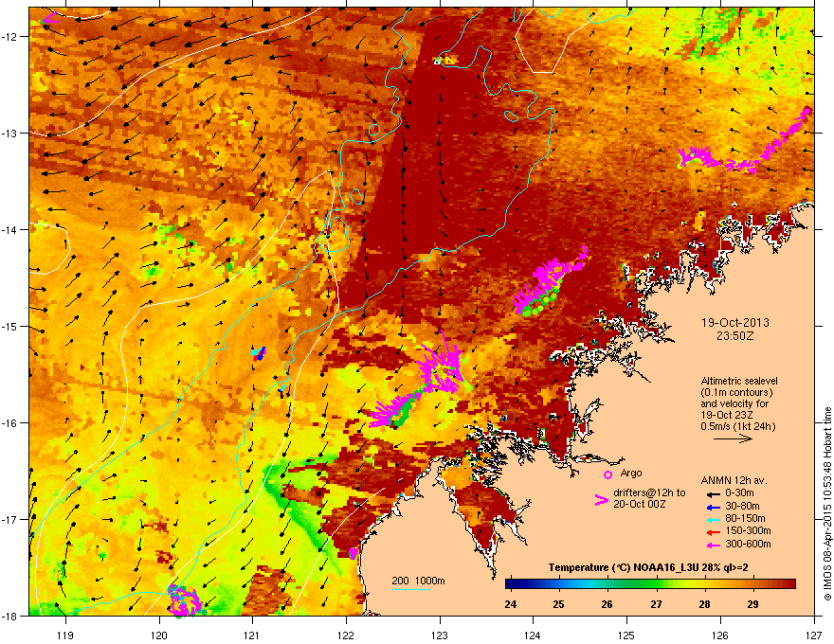Image resolution: width=834 pixels, height=644 pixels.
Task: Click the black 0-30m arrow legend symbol
Action: 714,494
